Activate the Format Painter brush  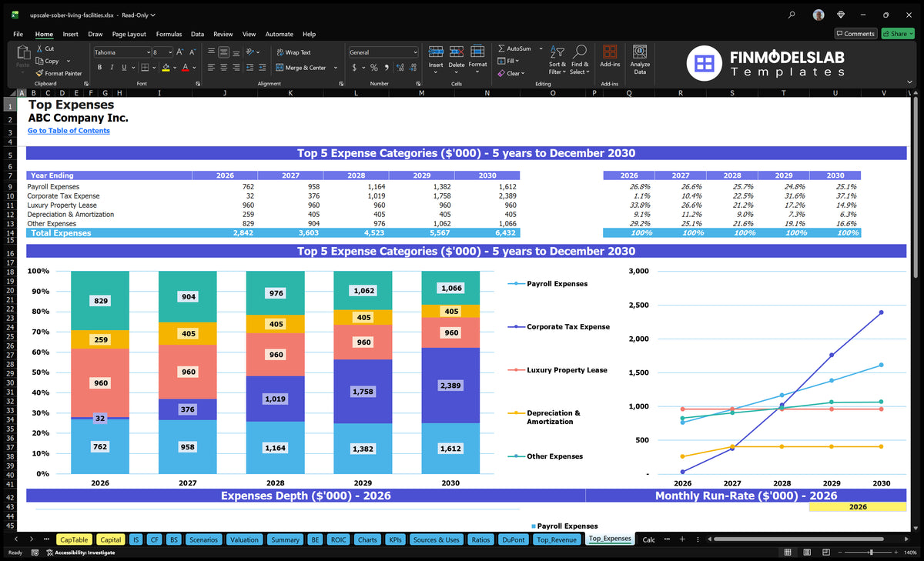click(39, 73)
